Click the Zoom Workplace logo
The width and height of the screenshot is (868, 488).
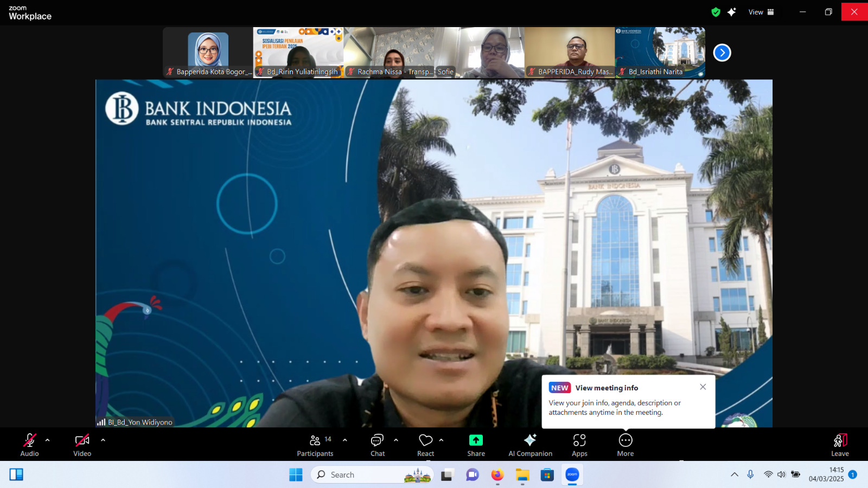(30, 12)
